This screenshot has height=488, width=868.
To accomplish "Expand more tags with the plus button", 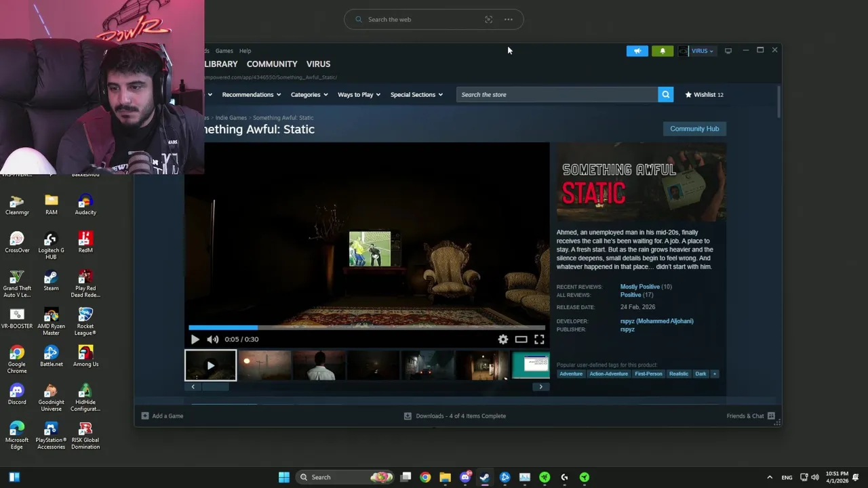I will tap(714, 374).
